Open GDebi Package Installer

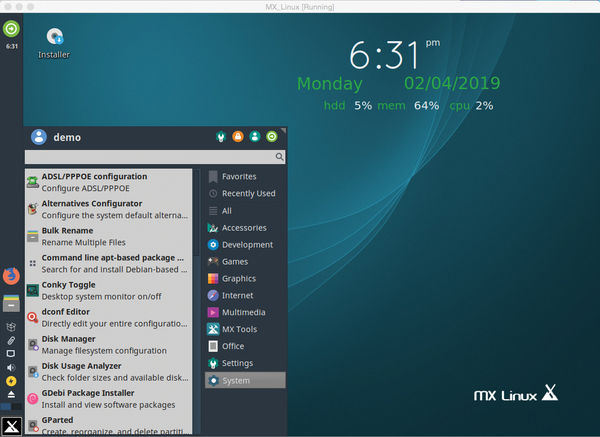click(x=109, y=399)
